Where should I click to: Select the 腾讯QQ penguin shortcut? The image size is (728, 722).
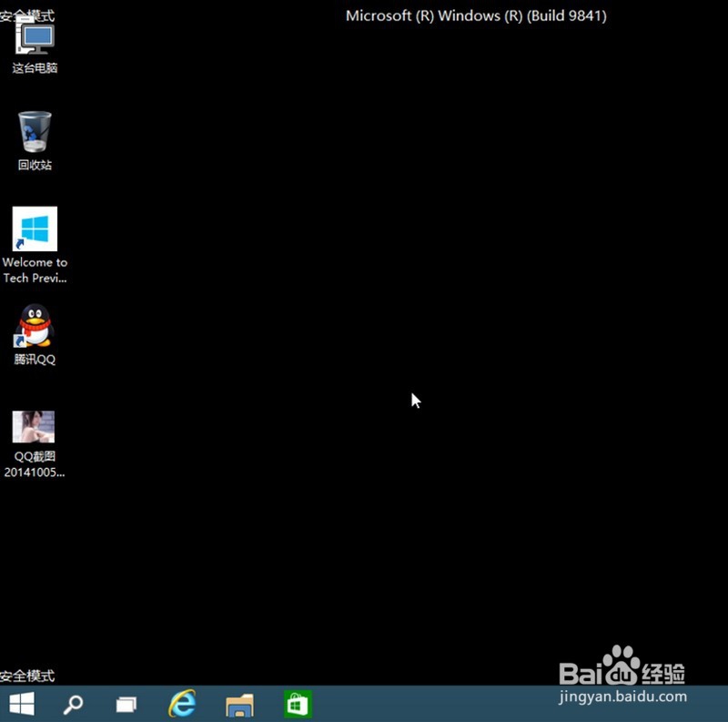pyautogui.click(x=35, y=325)
